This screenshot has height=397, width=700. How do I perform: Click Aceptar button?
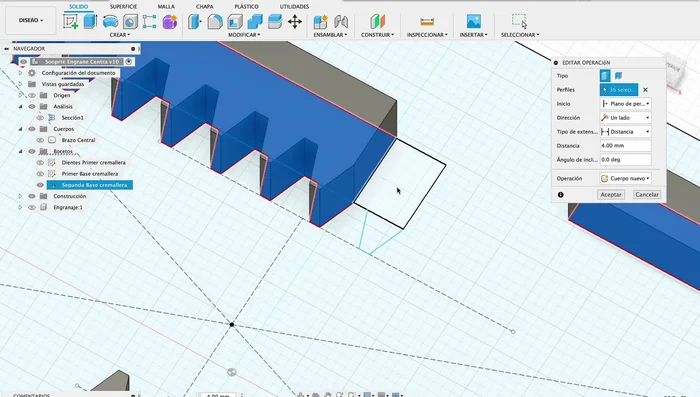tap(611, 195)
